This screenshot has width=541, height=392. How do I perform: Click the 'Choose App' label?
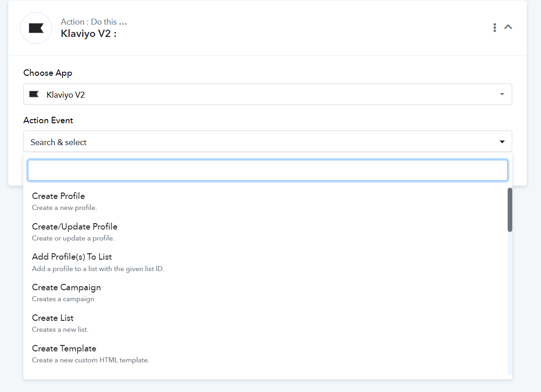pyautogui.click(x=47, y=73)
